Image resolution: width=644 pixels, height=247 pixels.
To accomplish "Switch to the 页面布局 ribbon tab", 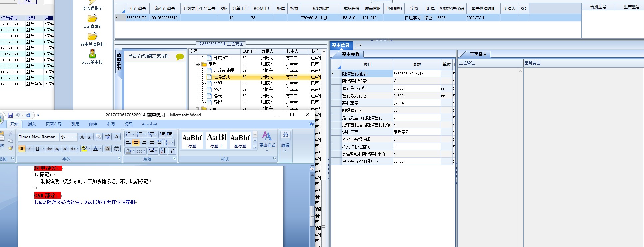I will click(54, 124).
